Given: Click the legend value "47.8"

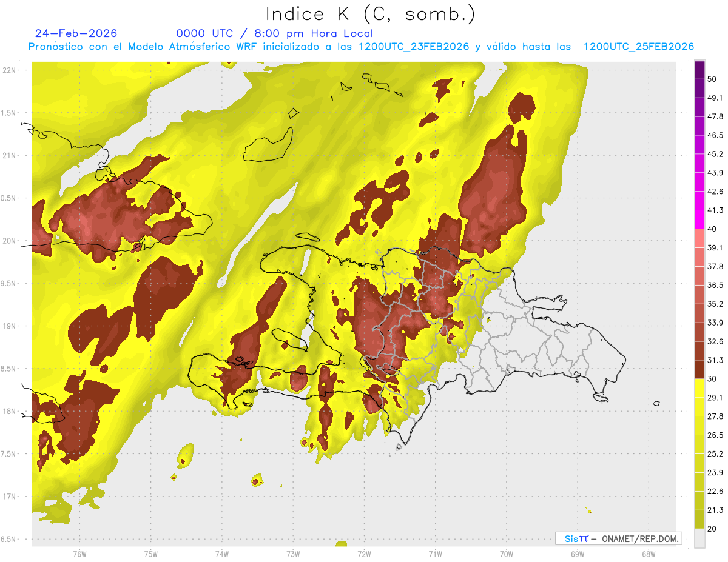Looking at the screenshot, I should coord(715,117).
